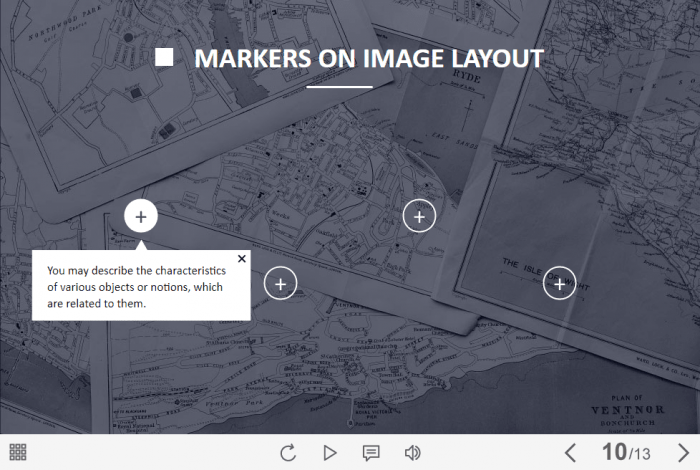The image size is (700, 470).
Task: Click the replay slide icon
Action: click(288, 453)
